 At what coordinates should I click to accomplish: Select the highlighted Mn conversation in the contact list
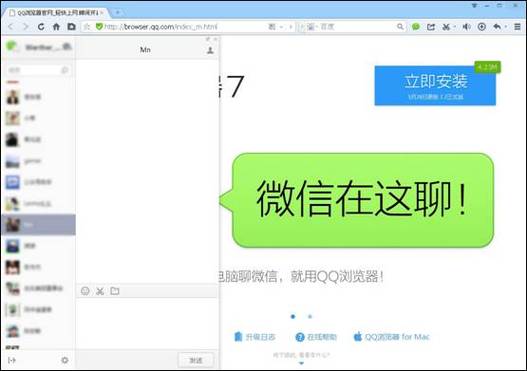[x=39, y=224]
